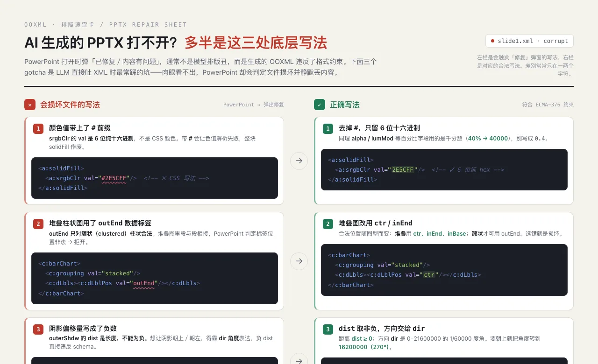Viewport: 598px width, 364px height.
Task: Click heading 颜色值带上了 # 前缀
Action: tap(80, 128)
